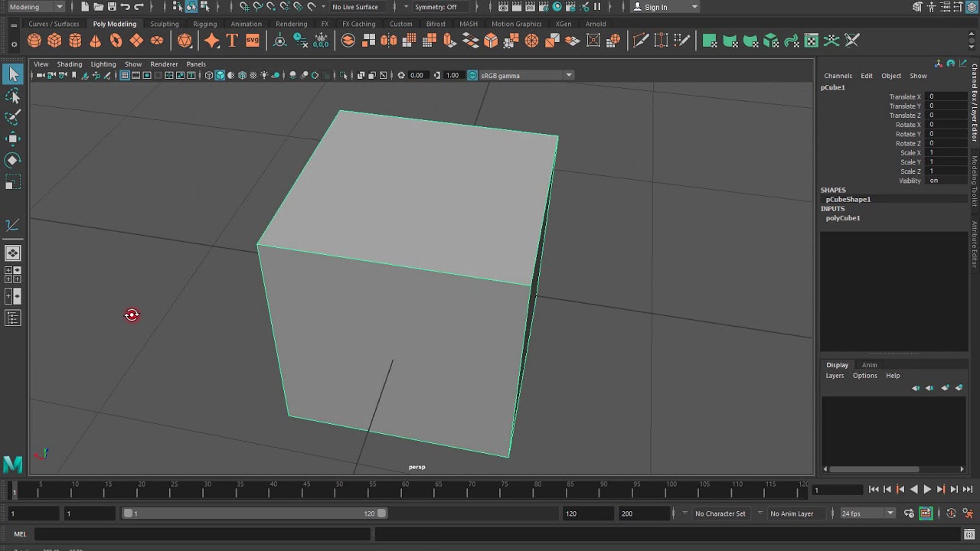Click the Open scene folder icon
The height and width of the screenshot is (551, 980).
point(98,7)
